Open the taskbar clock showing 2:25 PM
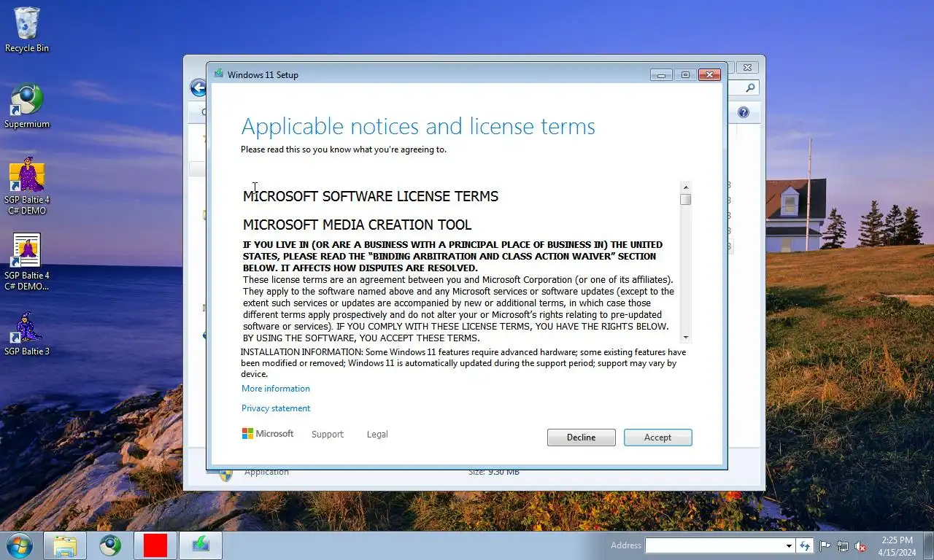This screenshot has height=560, width=934. point(897,546)
